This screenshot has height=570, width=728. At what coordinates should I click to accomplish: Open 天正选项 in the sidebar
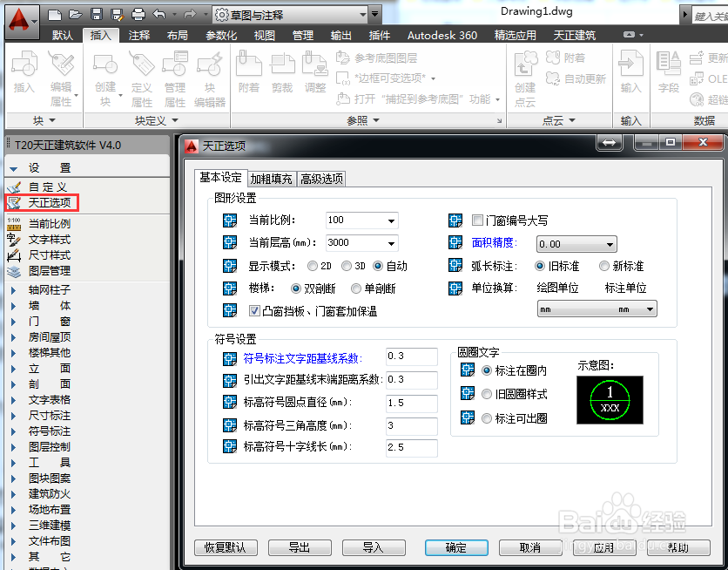coord(42,203)
